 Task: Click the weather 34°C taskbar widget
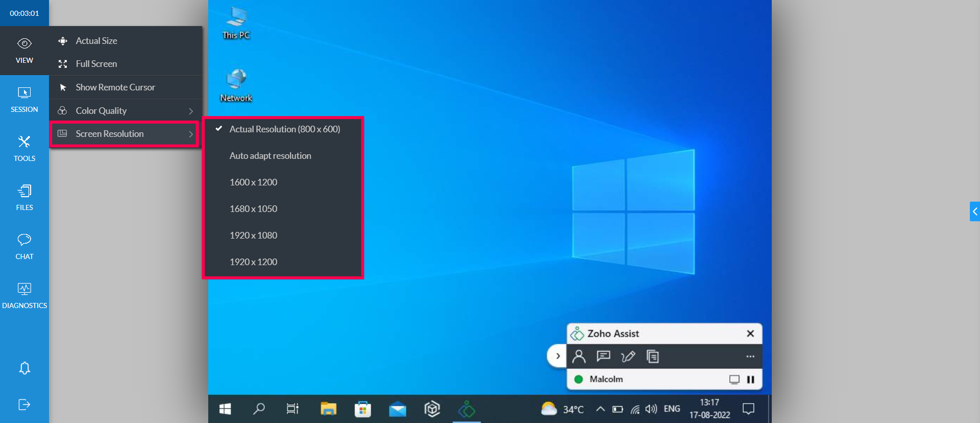[x=562, y=409]
